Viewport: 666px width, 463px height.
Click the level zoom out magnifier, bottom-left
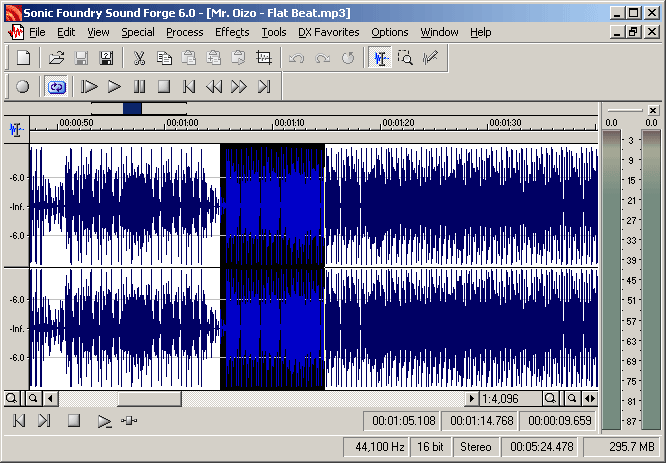33,398
